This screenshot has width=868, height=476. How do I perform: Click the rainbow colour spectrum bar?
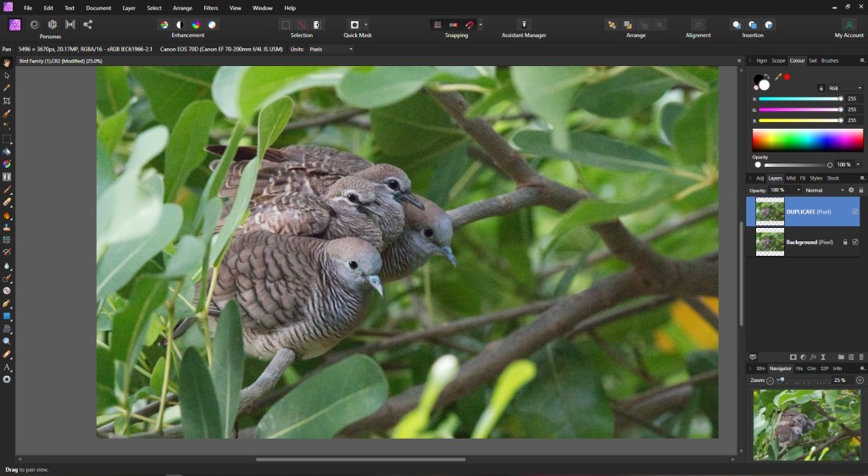tap(807, 140)
